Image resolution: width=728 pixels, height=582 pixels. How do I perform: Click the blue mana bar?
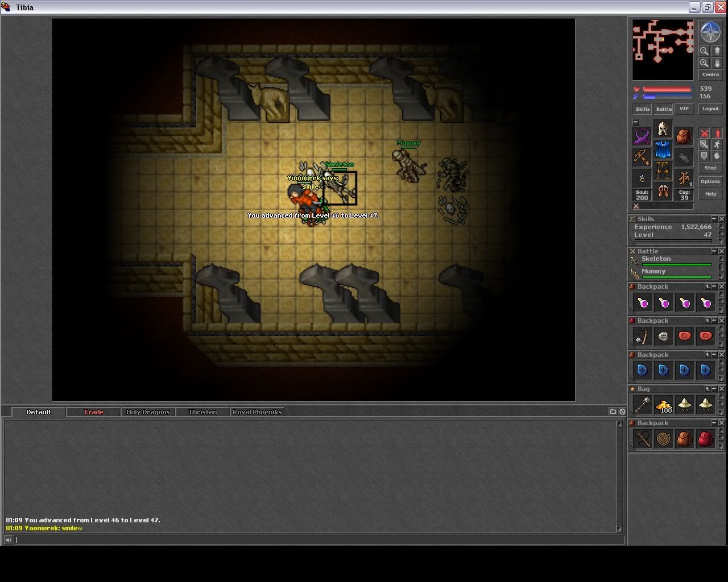[x=667, y=97]
